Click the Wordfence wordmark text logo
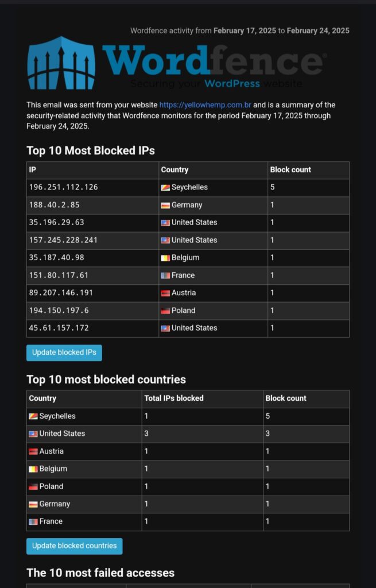 point(212,60)
